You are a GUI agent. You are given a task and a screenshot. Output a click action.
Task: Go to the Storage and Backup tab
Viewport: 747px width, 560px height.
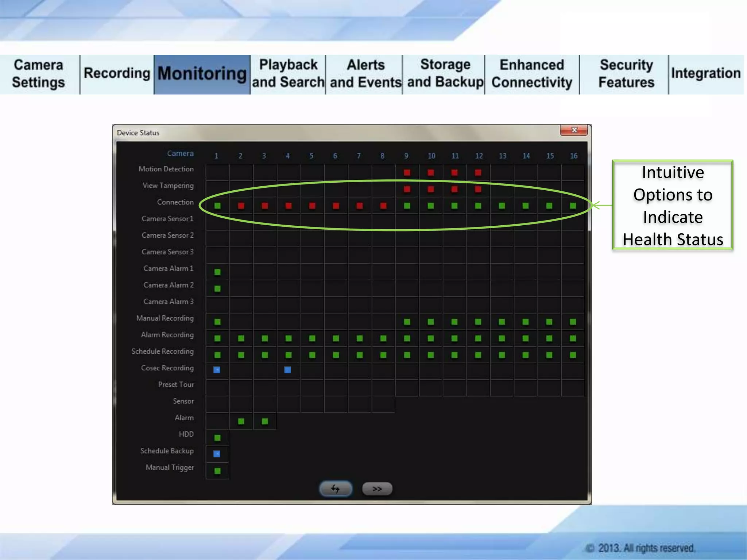click(445, 74)
